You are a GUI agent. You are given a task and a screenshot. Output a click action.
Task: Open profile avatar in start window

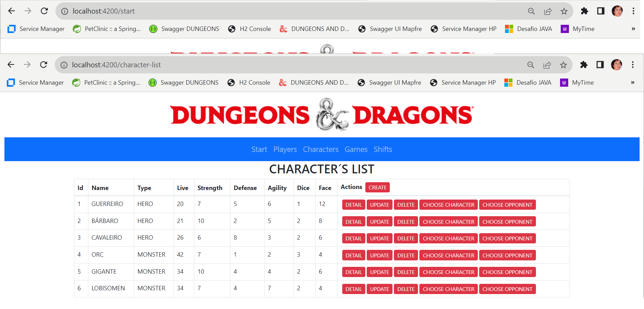[x=617, y=11]
